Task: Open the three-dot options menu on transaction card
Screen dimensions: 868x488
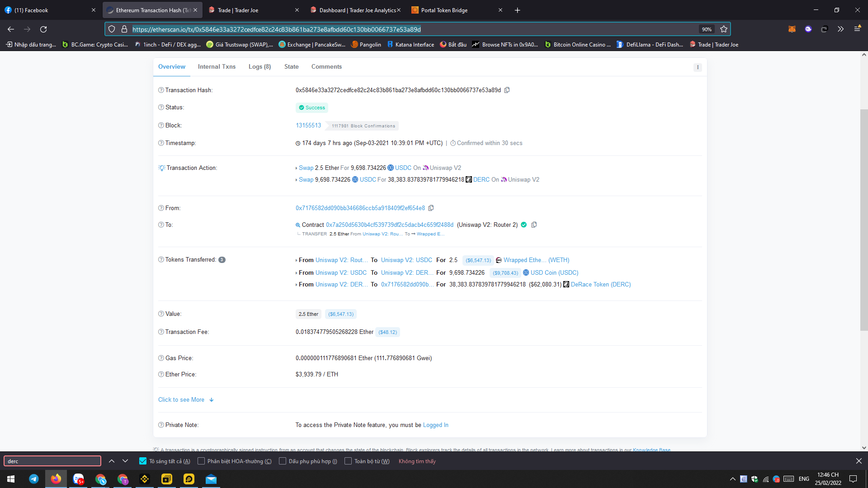Action: (x=698, y=67)
